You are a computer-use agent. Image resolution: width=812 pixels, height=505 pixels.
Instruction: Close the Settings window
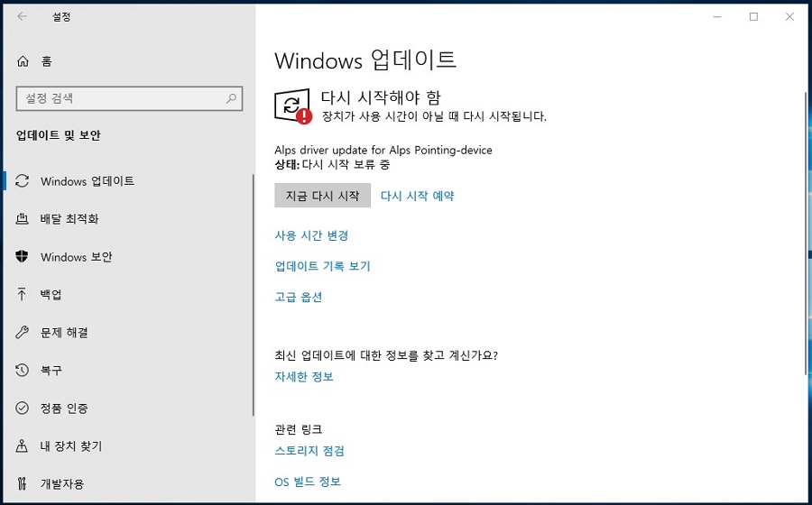pyautogui.click(x=789, y=16)
